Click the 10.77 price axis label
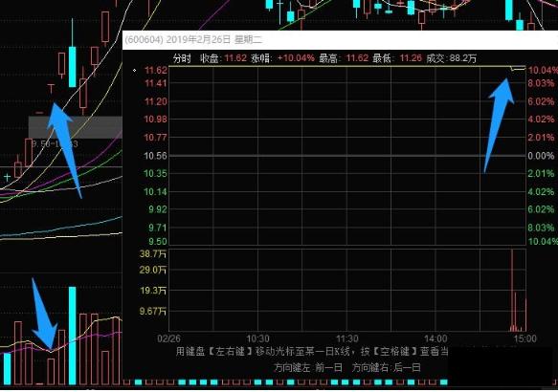The width and height of the screenshot is (558, 392). [x=155, y=138]
